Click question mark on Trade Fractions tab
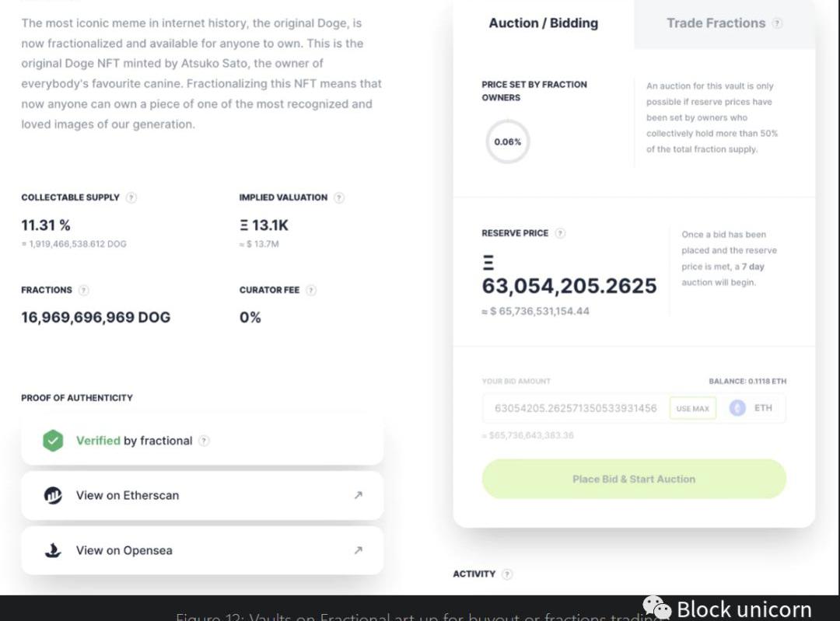840x621 pixels. [777, 23]
